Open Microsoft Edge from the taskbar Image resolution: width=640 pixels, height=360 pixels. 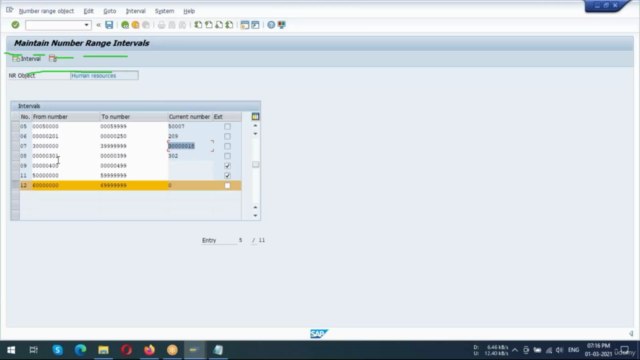point(80,350)
